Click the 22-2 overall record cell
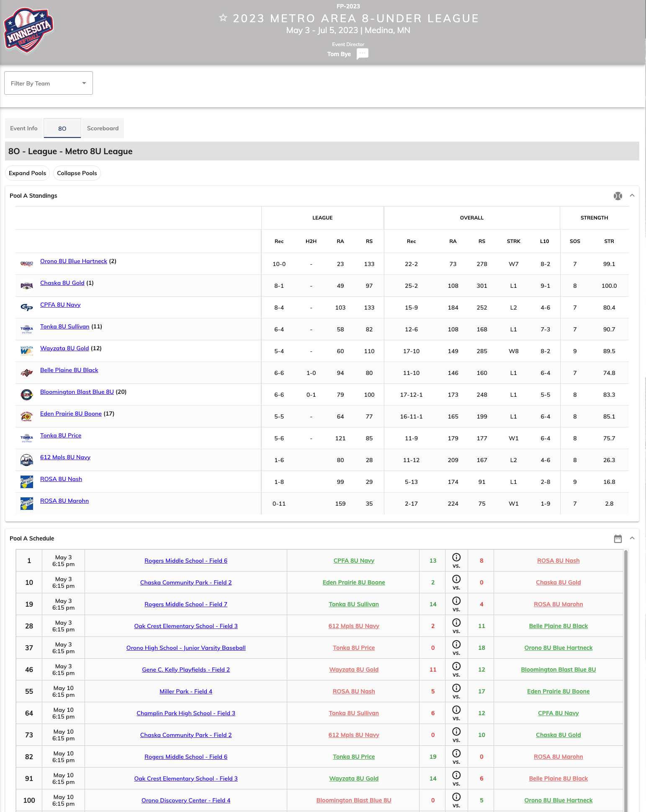 pyautogui.click(x=411, y=264)
